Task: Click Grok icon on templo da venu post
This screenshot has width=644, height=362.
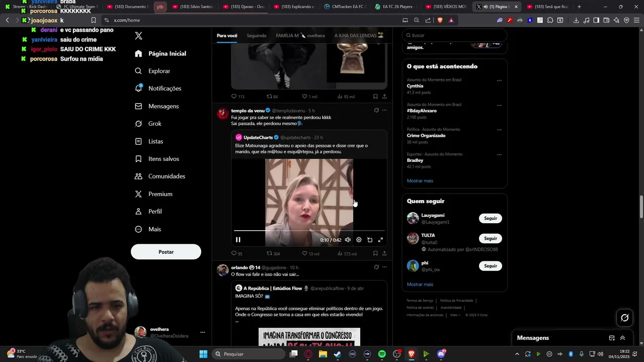Action: [376, 110]
